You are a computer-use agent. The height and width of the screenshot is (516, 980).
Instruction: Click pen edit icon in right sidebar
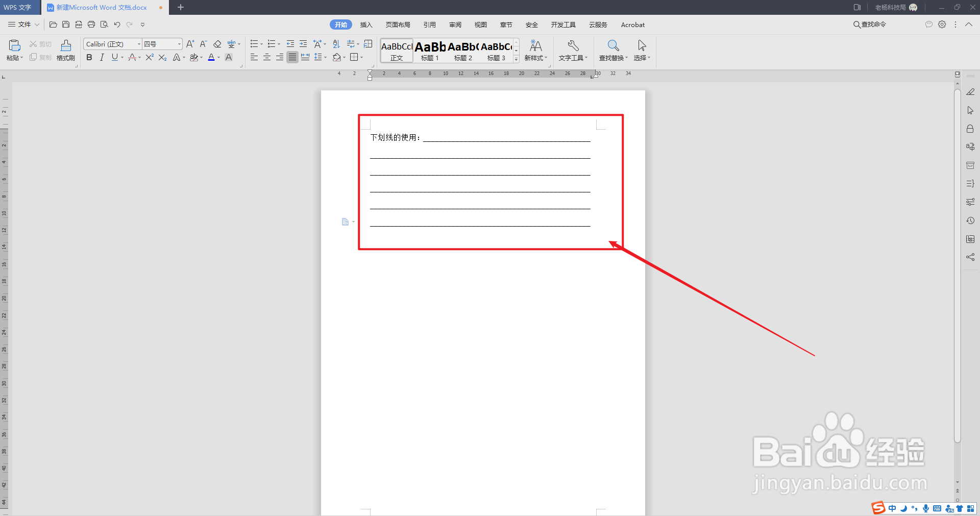click(970, 92)
